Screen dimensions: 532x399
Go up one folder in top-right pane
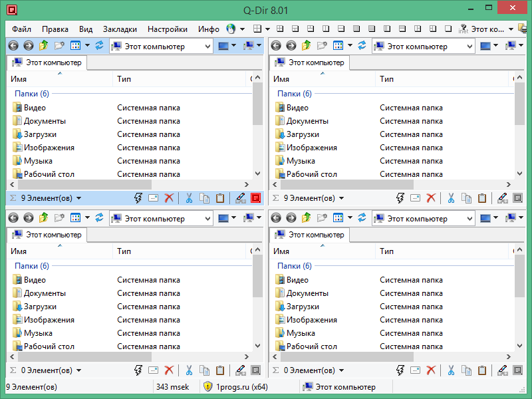click(x=306, y=46)
